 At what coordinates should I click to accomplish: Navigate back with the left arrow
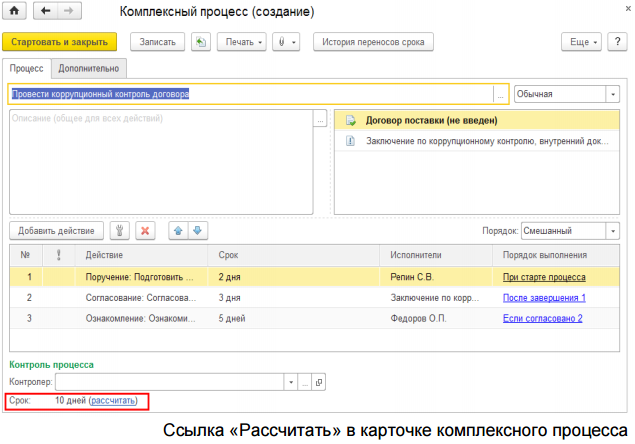point(45,11)
